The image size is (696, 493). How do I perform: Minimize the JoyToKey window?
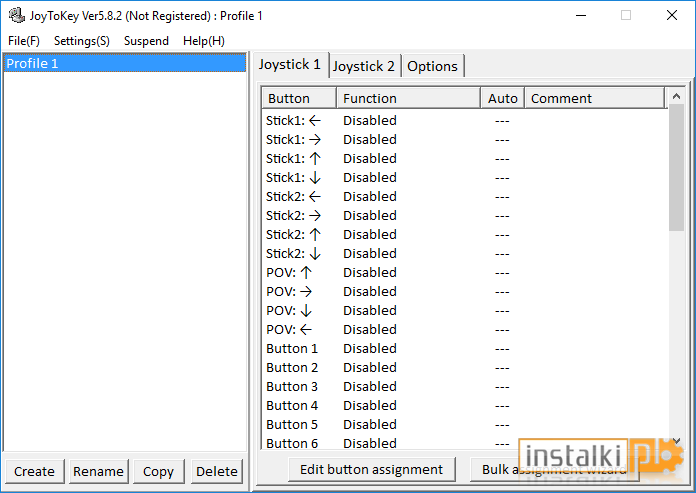pyautogui.click(x=581, y=16)
